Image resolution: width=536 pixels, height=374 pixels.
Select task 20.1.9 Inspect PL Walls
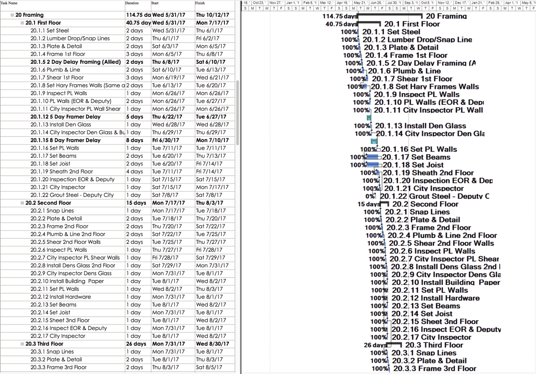point(58,93)
